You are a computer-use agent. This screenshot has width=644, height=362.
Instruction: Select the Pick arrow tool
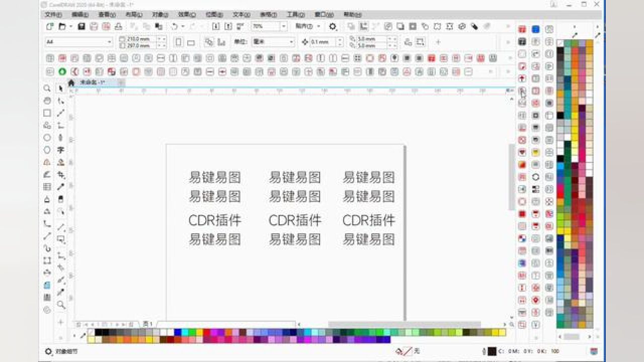pyautogui.click(x=61, y=88)
